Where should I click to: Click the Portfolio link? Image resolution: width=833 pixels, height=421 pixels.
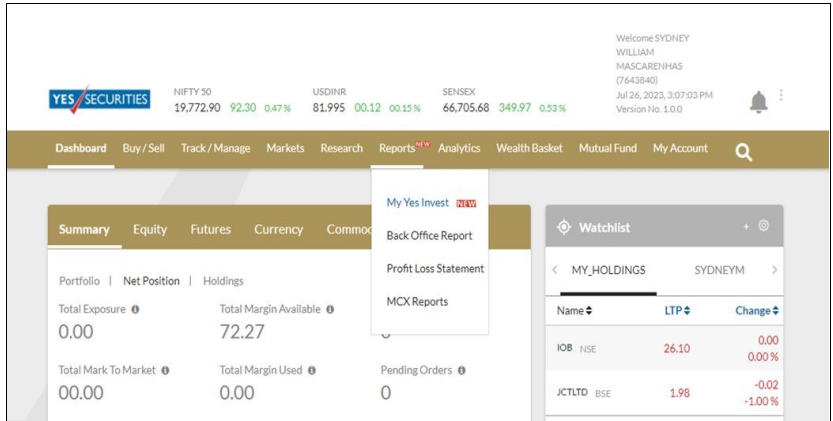pyautogui.click(x=79, y=281)
